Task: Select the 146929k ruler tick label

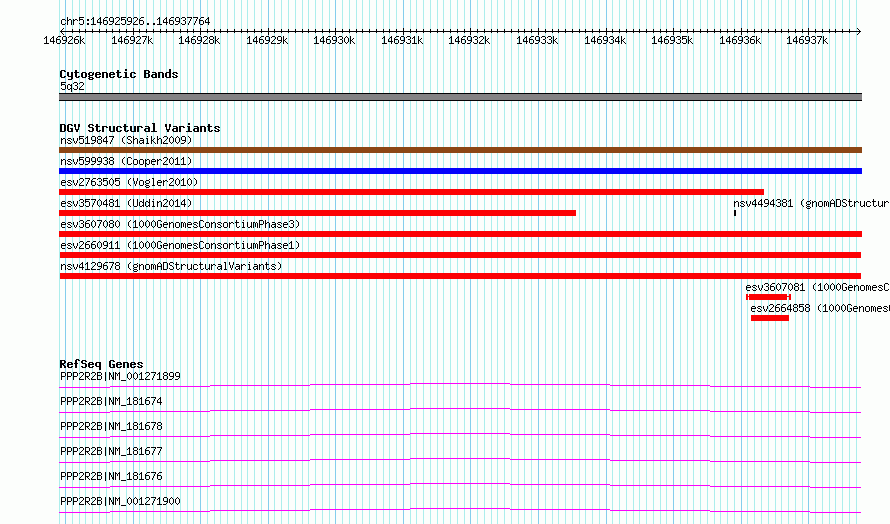Action: (267, 40)
